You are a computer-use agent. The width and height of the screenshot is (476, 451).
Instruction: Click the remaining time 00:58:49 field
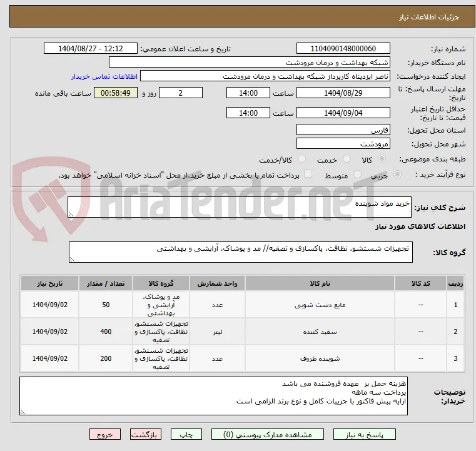[115, 93]
